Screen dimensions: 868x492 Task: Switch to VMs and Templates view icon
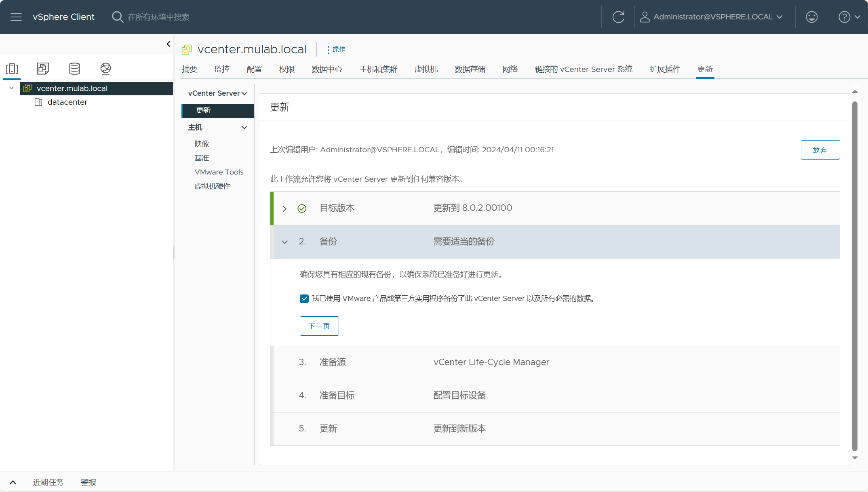(43, 69)
